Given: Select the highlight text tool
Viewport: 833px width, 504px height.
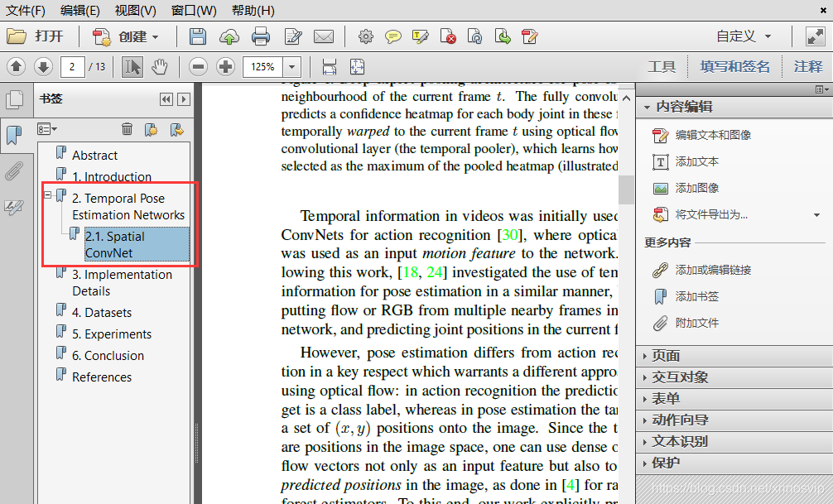Looking at the screenshot, I should 420,36.
